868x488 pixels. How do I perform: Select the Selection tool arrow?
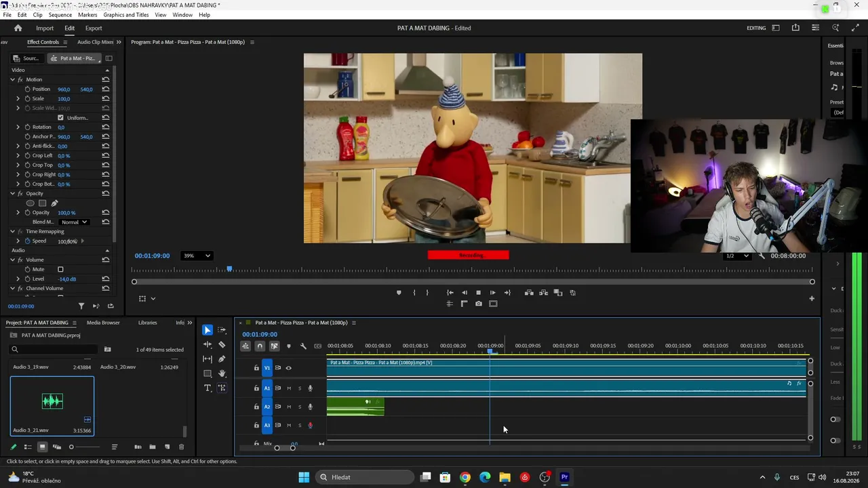[208, 330]
